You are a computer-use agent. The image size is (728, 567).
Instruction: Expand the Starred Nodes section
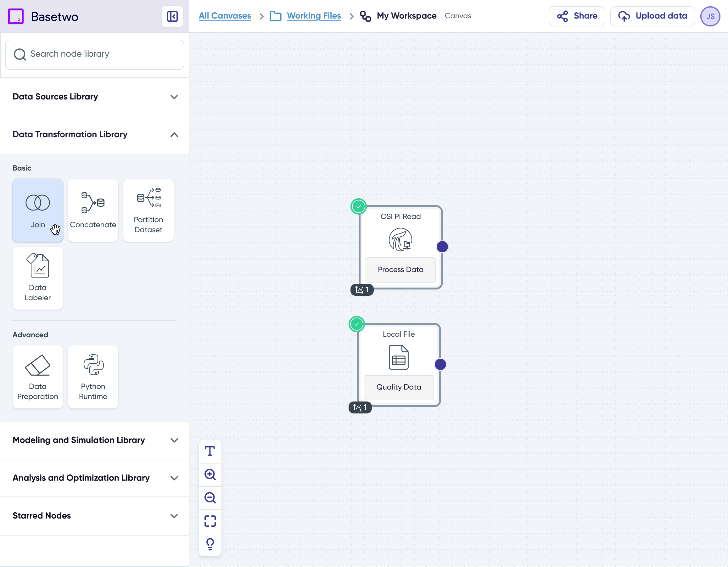coord(174,516)
